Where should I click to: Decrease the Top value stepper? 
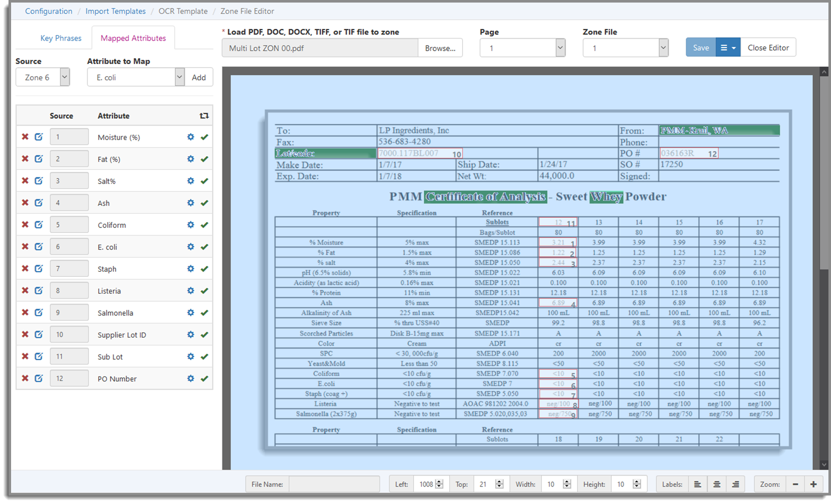(500, 487)
